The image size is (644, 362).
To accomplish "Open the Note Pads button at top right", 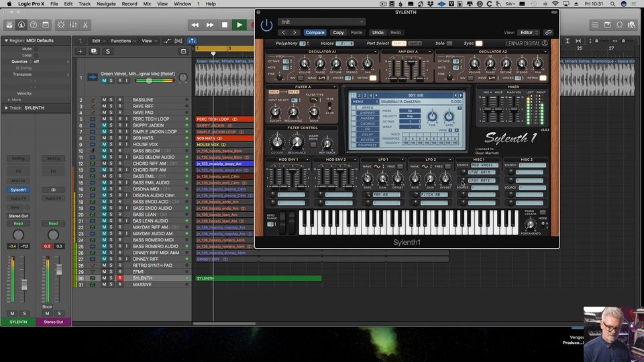I will tap(608, 25).
